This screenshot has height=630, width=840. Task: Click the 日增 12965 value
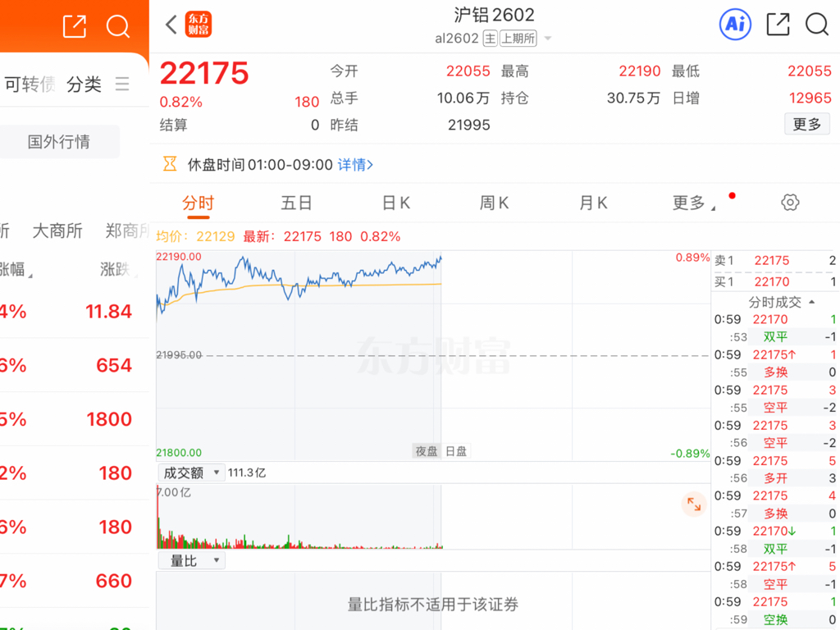(x=810, y=98)
